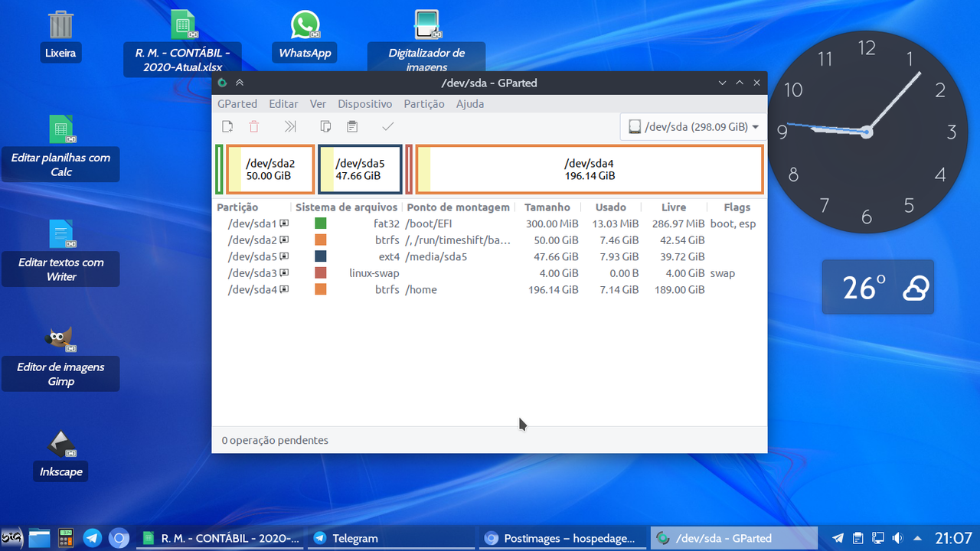Image resolution: width=980 pixels, height=551 pixels.
Task: Select the /dev/sda1 row in partition list
Action: point(489,223)
